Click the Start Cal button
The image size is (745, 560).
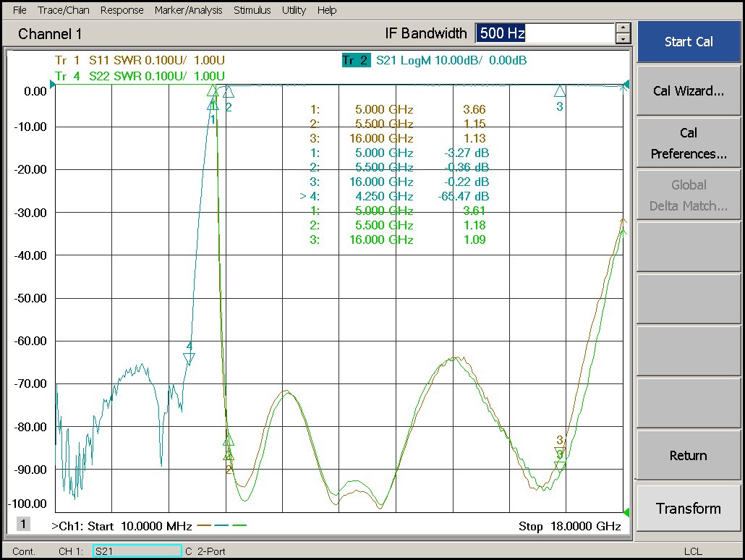click(x=689, y=41)
